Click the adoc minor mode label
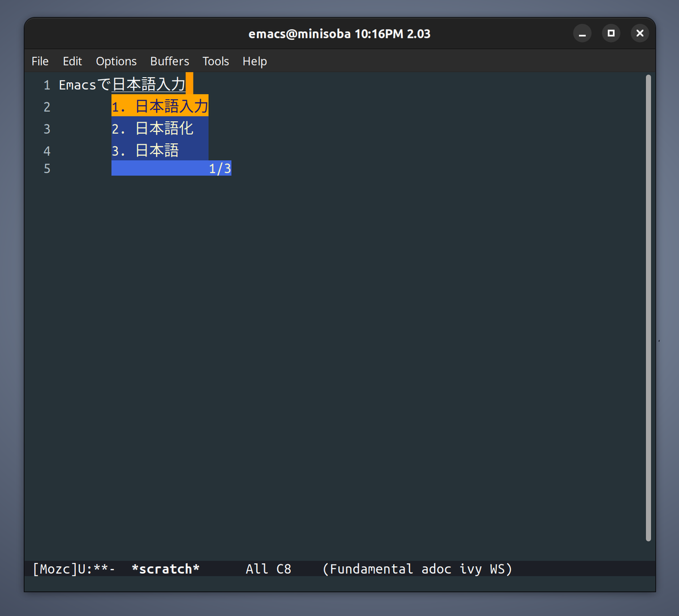This screenshot has width=679, height=616. pyautogui.click(x=436, y=569)
